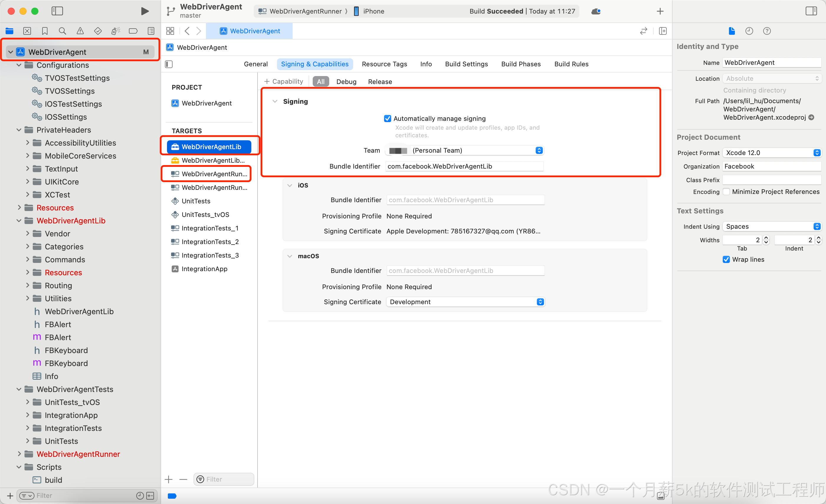Image resolution: width=826 pixels, height=504 pixels.
Task: Select the All configurations filter
Action: pos(321,82)
